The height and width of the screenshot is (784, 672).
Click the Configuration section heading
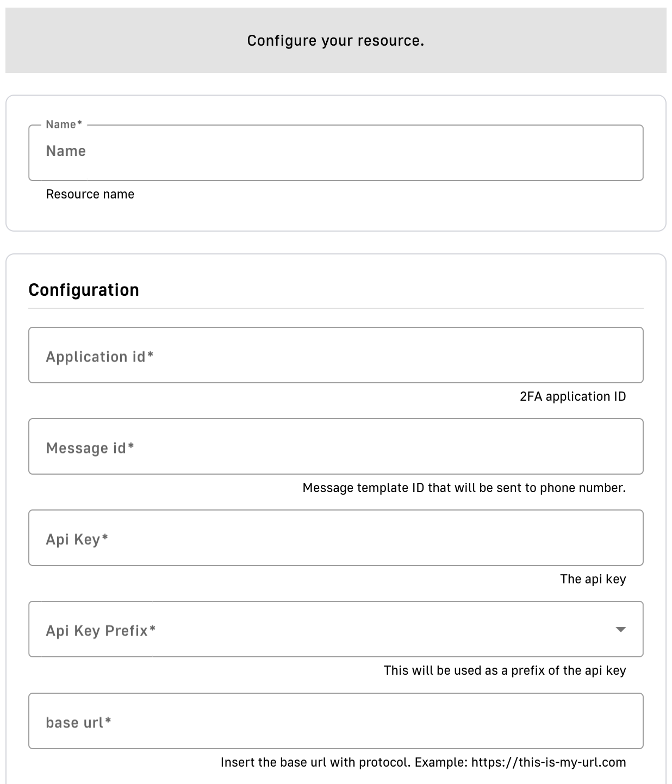coord(84,290)
